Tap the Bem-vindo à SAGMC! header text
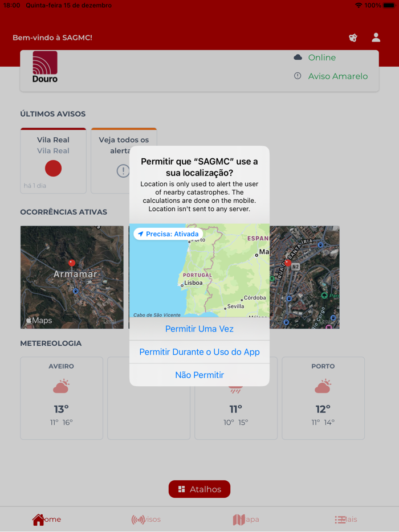 [52, 38]
